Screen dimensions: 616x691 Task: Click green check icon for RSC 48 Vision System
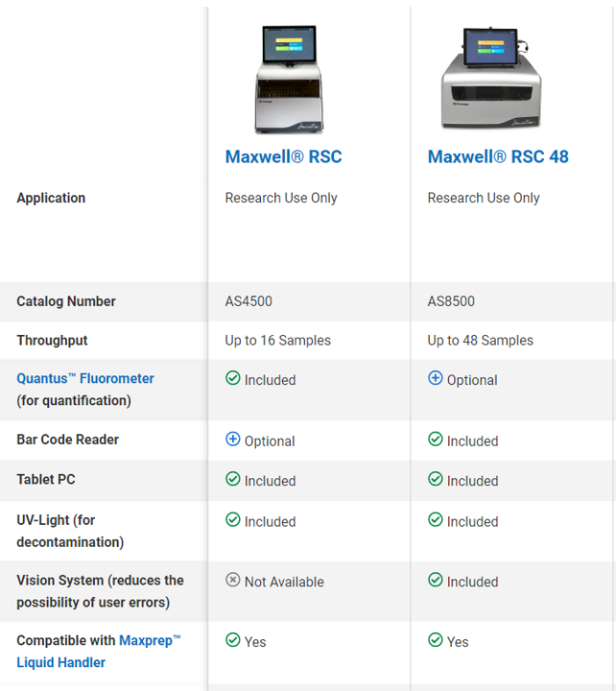[x=436, y=580]
